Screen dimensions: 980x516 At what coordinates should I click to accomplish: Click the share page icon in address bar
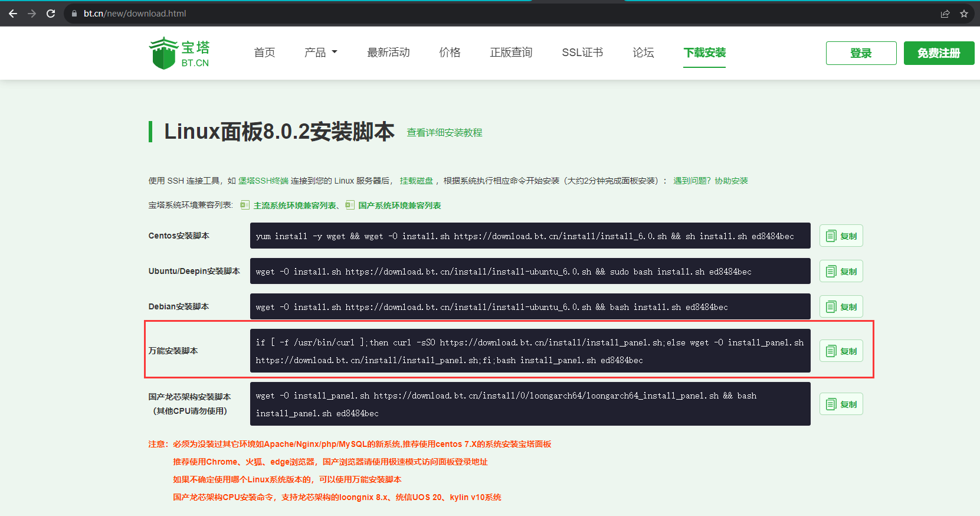click(x=945, y=14)
